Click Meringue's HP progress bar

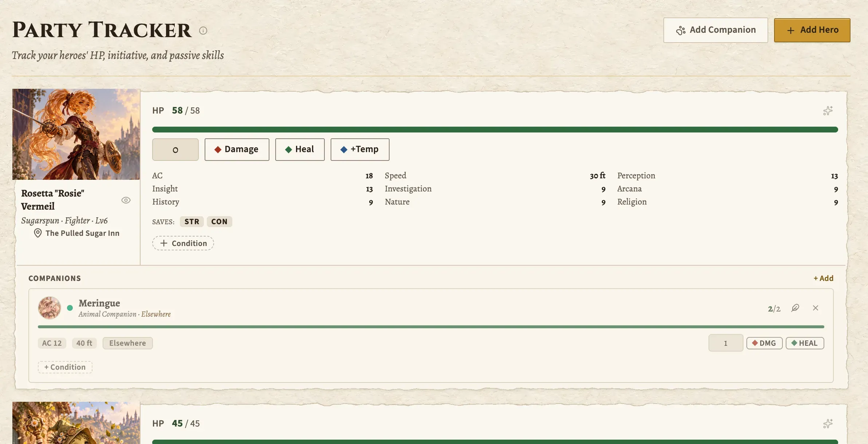tap(431, 327)
